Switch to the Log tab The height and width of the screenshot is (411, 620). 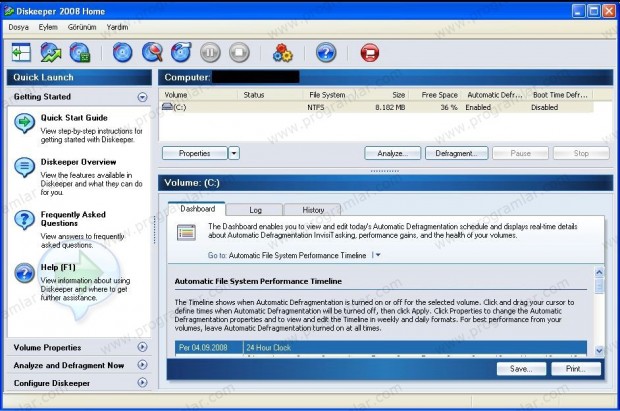[x=255, y=210]
